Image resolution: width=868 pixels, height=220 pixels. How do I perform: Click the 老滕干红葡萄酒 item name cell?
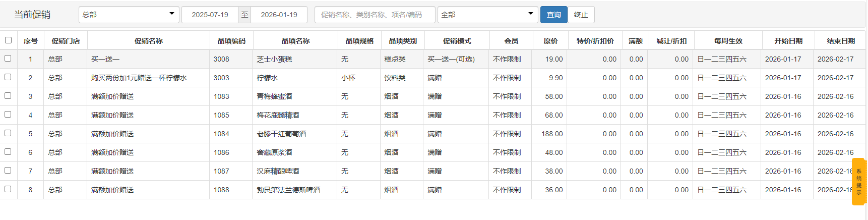pos(281,134)
